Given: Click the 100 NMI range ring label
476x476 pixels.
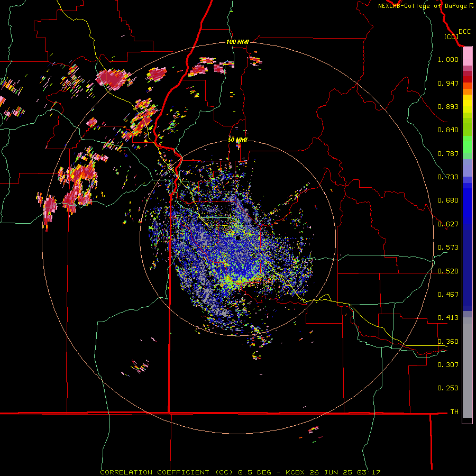Looking at the screenshot, I should coord(237,42).
